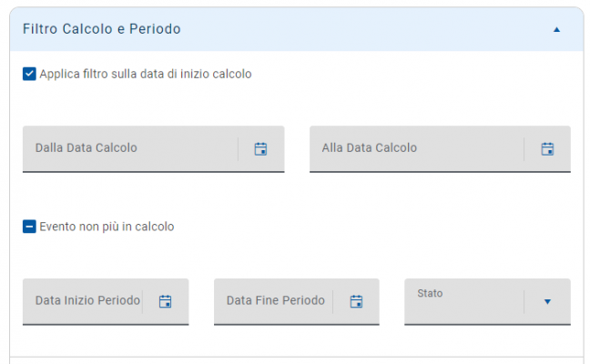Open calendar picker for Dalla Data Calcolo
The image size is (590, 364).
(260, 148)
